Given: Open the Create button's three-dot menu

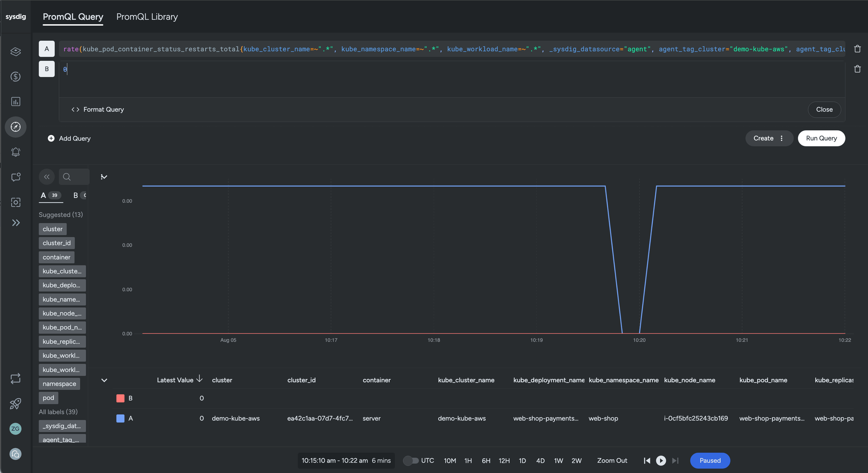Looking at the screenshot, I should click(782, 138).
